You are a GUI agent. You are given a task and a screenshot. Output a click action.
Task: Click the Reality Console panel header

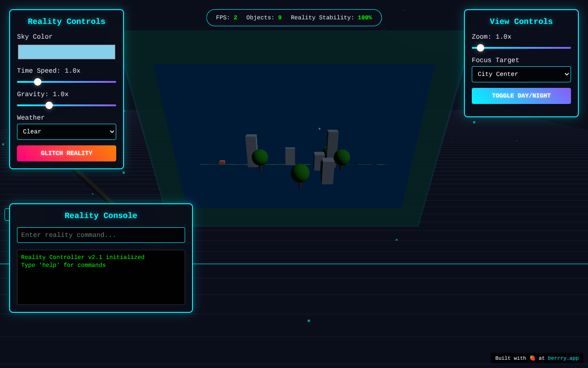point(101,215)
